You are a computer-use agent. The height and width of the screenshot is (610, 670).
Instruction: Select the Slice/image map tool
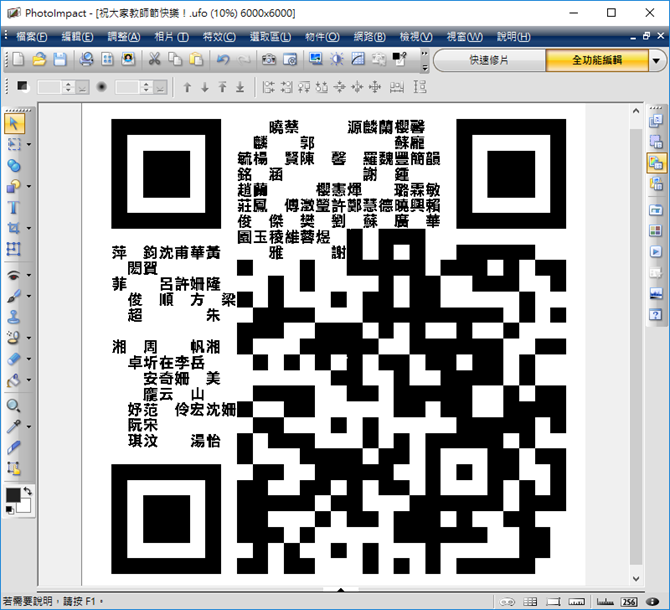coord(14,469)
